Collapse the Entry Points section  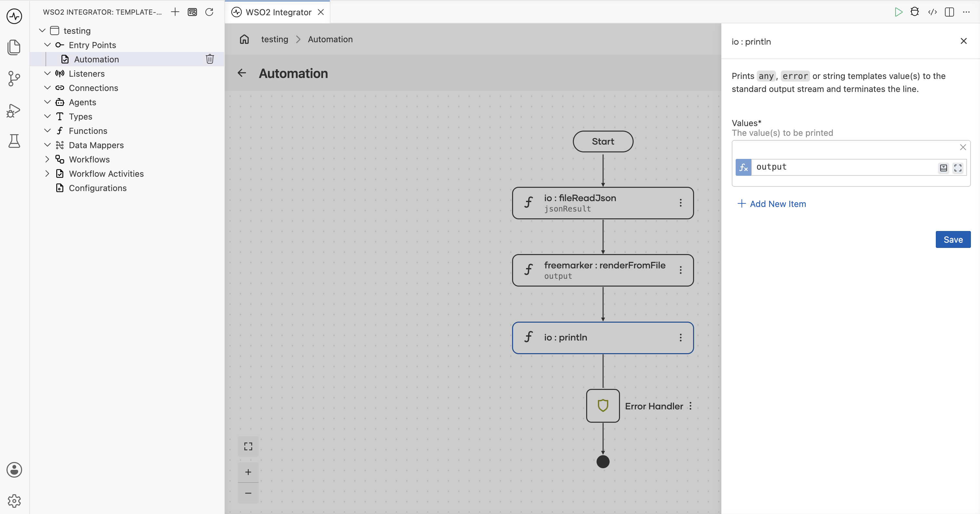[x=47, y=45]
